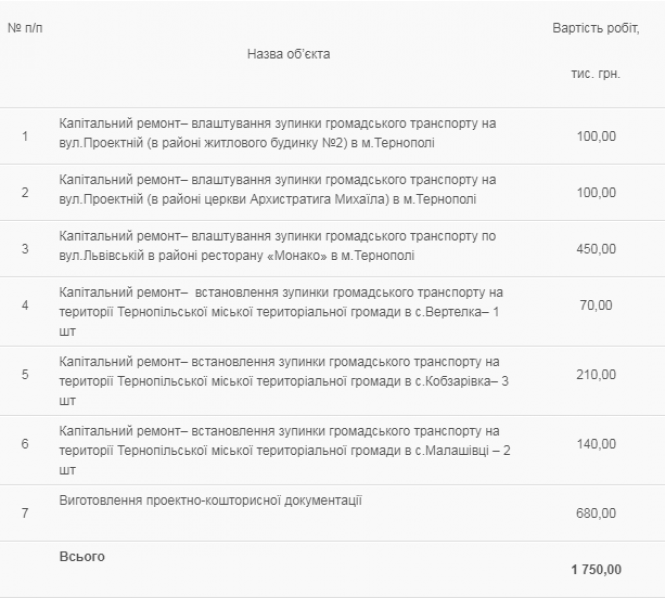
Task: Click the 210,00 cost value
Action: coord(595,374)
